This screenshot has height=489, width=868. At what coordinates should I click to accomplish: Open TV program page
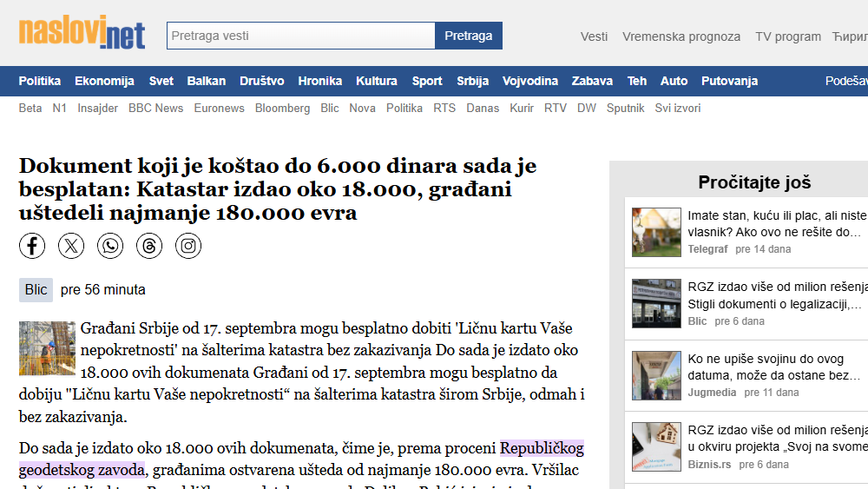(788, 36)
